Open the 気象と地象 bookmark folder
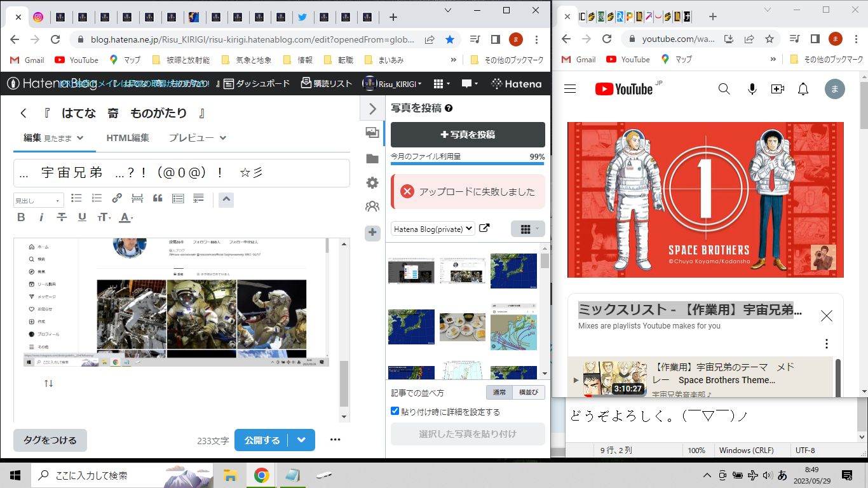 247,60
